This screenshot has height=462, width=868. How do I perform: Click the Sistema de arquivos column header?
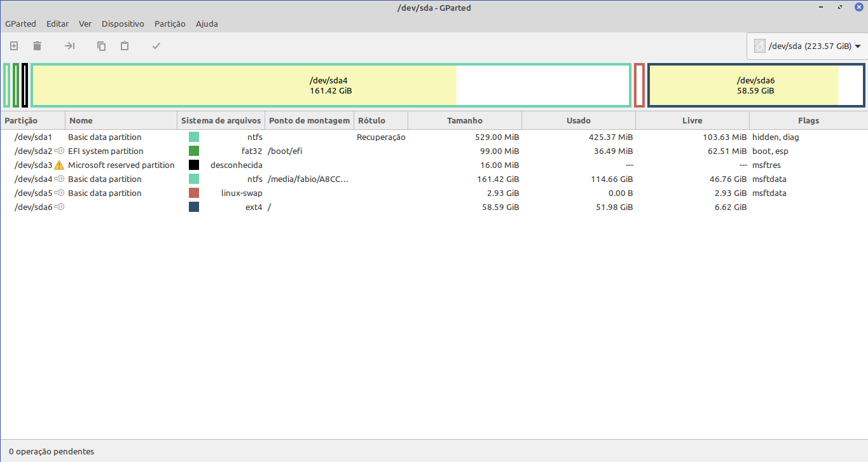click(221, 120)
